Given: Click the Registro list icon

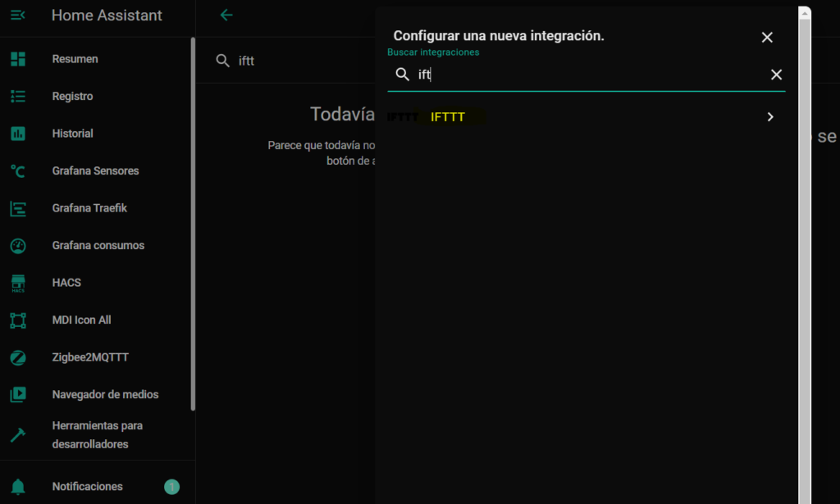Looking at the screenshot, I should pos(18,97).
